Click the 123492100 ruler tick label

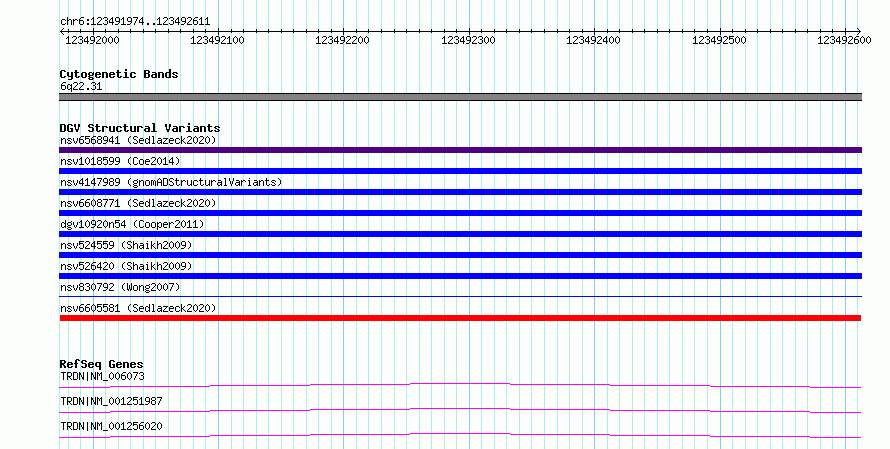217,40
